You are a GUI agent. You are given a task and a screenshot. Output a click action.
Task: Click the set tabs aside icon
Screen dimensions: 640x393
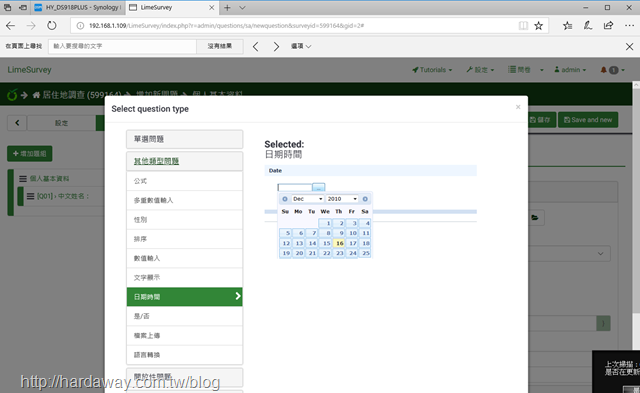pos(23,7)
